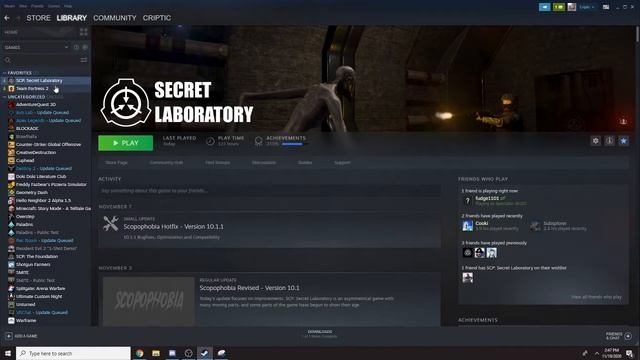Go to the Store tab
This screenshot has height=360, width=640.
(38, 18)
